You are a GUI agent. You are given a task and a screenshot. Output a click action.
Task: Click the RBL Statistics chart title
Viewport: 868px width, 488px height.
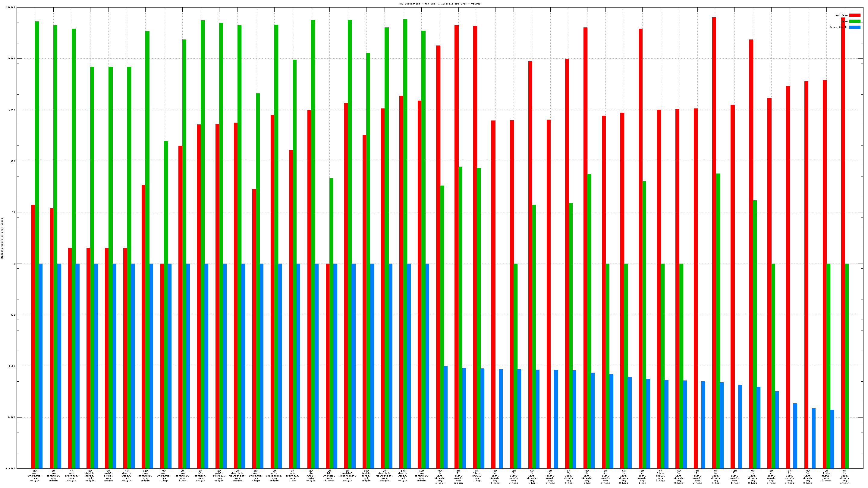click(439, 4)
